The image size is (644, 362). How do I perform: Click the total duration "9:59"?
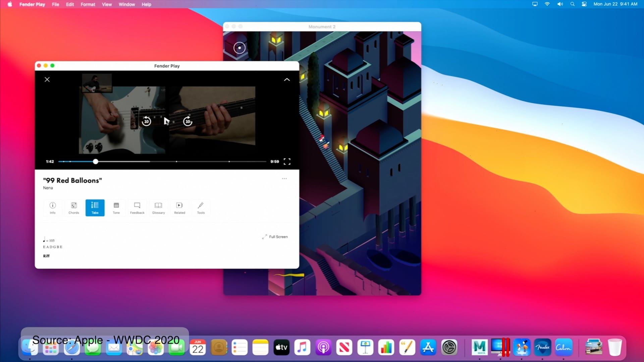275,162
